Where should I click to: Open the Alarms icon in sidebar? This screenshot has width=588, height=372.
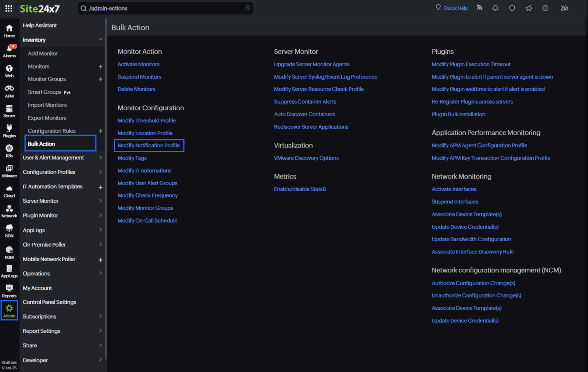9,51
